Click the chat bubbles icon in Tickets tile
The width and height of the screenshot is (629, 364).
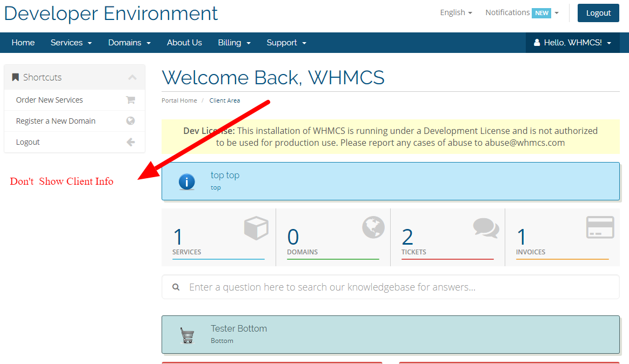click(486, 228)
